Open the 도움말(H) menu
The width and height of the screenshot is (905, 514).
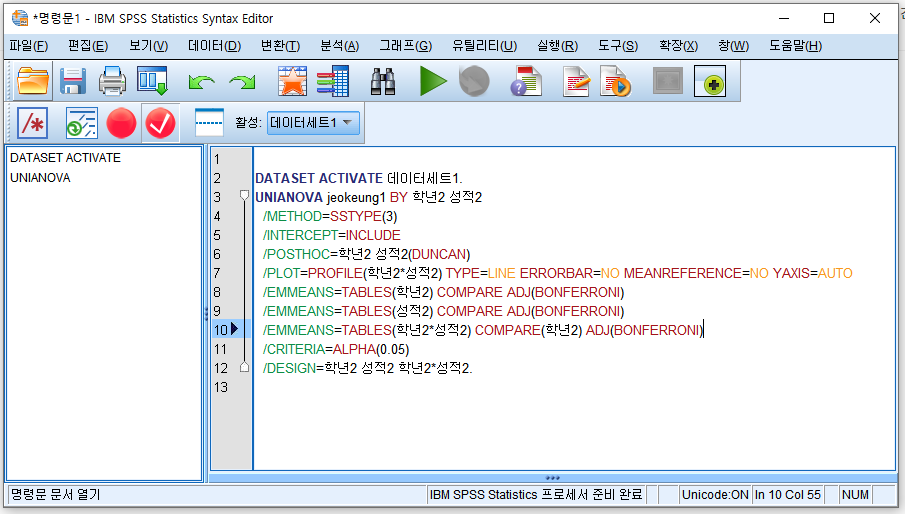[x=795, y=46]
